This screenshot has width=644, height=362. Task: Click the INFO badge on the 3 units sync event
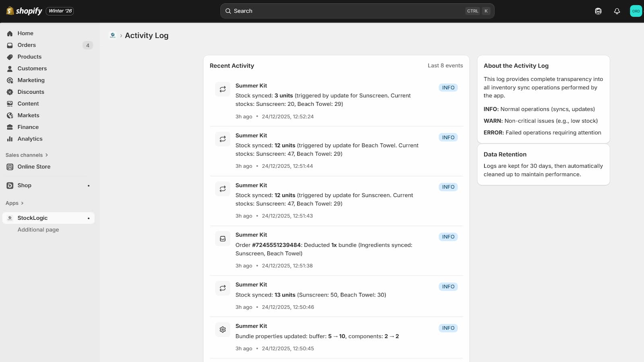(x=448, y=87)
